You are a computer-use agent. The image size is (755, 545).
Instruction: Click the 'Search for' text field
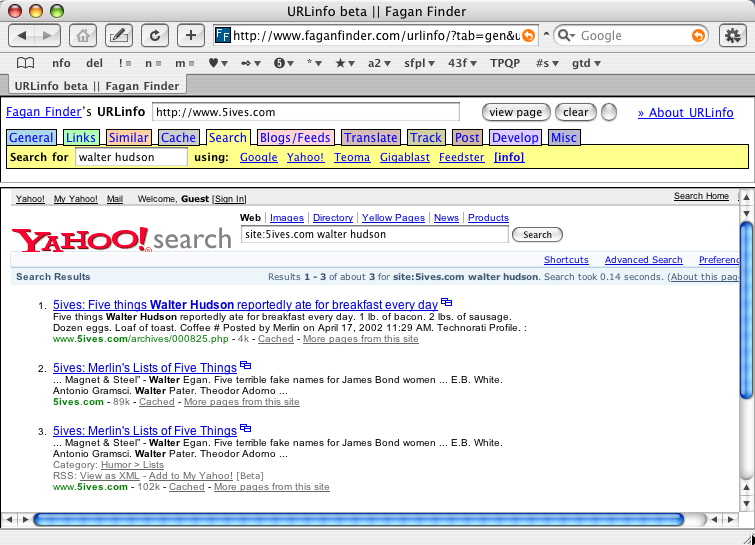tap(131, 157)
